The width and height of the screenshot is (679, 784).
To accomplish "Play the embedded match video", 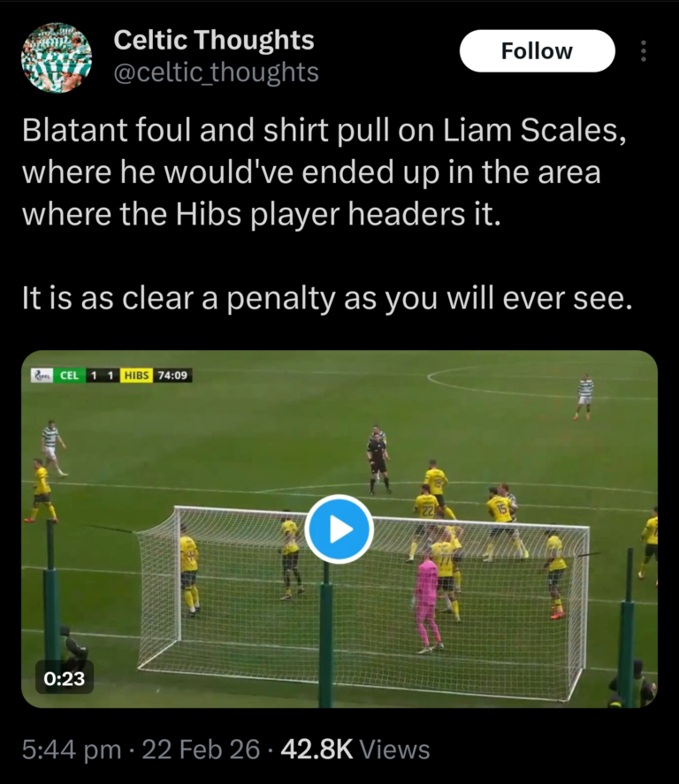I will coord(339,529).
